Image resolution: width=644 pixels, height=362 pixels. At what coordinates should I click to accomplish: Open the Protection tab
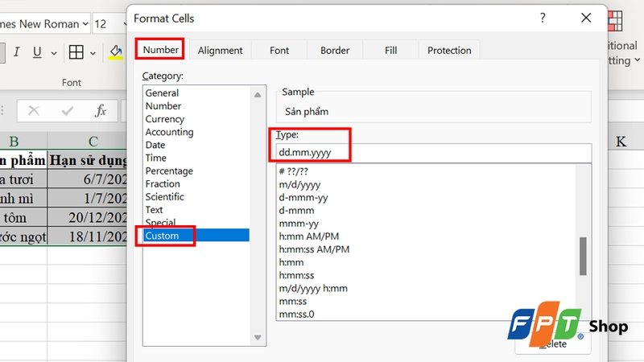tap(449, 50)
